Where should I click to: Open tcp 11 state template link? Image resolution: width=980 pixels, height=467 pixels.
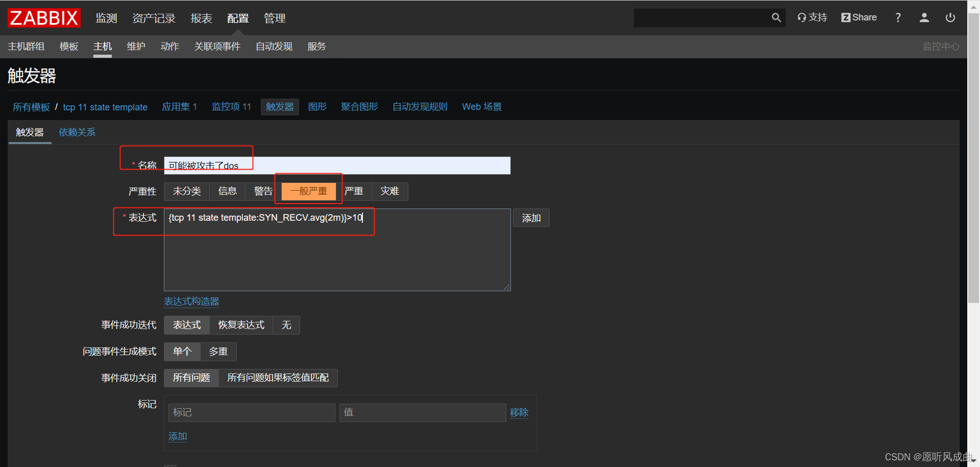click(105, 107)
